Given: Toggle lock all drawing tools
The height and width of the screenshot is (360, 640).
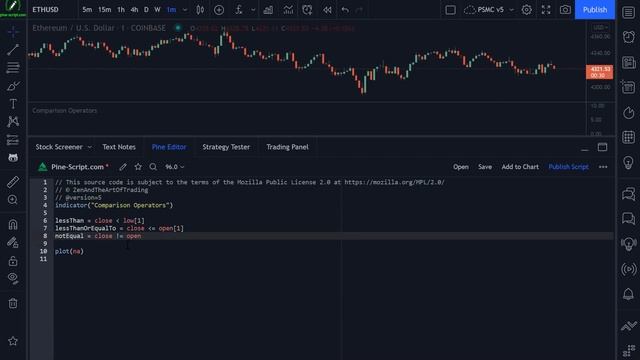Looking at the screenshot, I should pyautogui.click(x=13, y=260).
